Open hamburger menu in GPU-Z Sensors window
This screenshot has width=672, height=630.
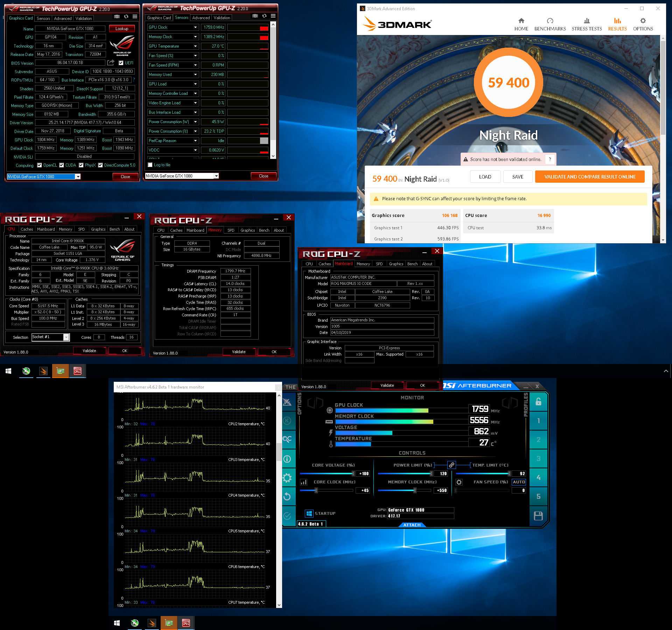(x=273, y=16)
